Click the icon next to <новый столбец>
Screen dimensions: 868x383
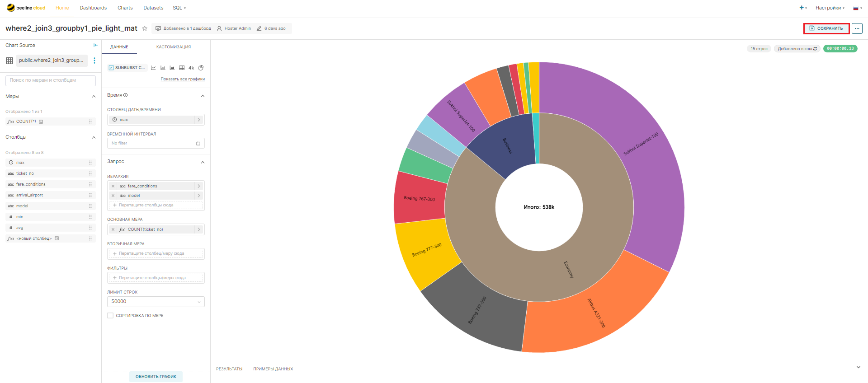pos(57,238)
